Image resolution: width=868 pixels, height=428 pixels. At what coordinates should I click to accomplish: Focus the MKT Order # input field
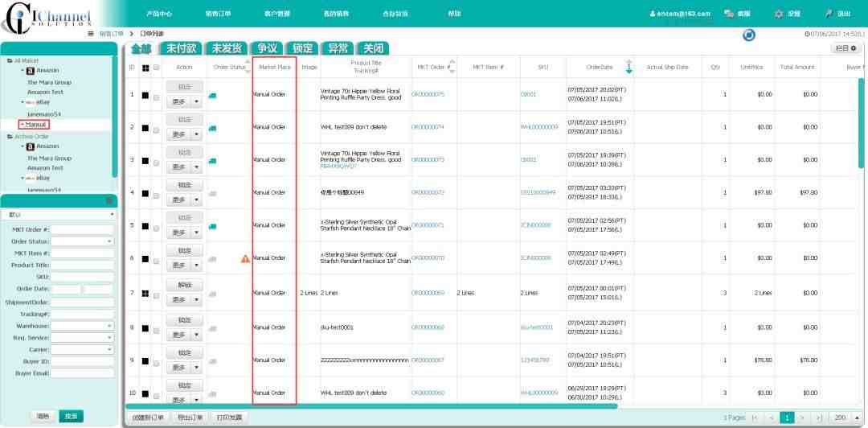(83, 229)
